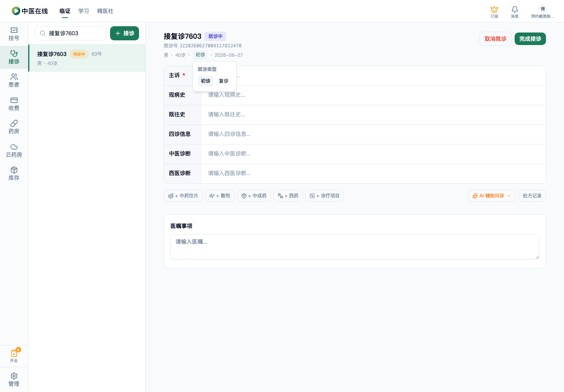Select 复诊 in the 就诊类型 popup
564x392 pixels.
pyautogui.click(x=224, y=81)
